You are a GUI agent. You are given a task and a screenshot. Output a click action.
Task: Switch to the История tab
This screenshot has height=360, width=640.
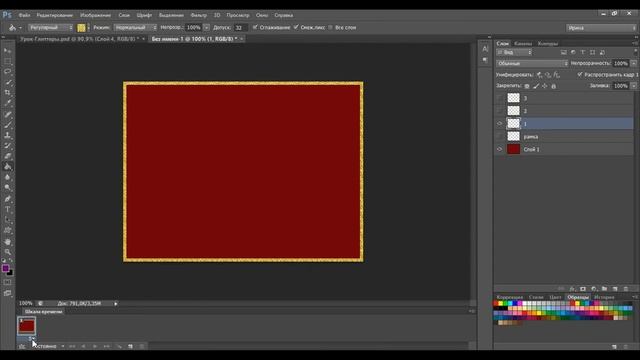[604, 297]
